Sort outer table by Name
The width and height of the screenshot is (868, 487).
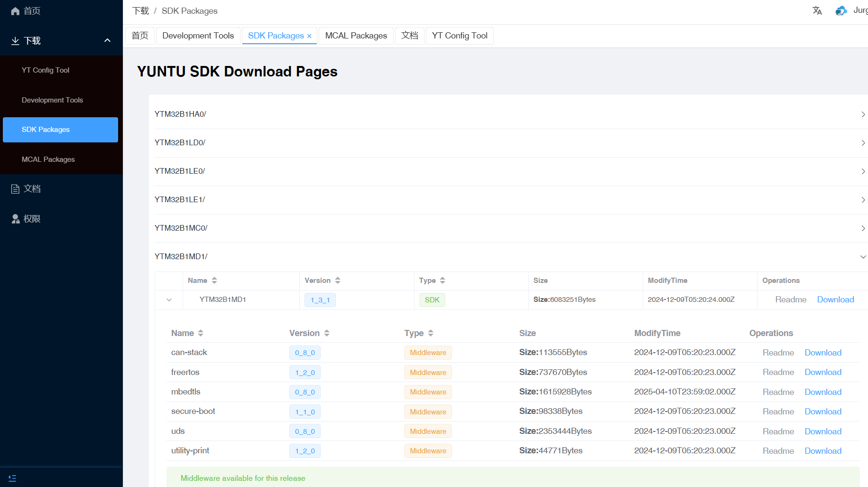point(214,281)
